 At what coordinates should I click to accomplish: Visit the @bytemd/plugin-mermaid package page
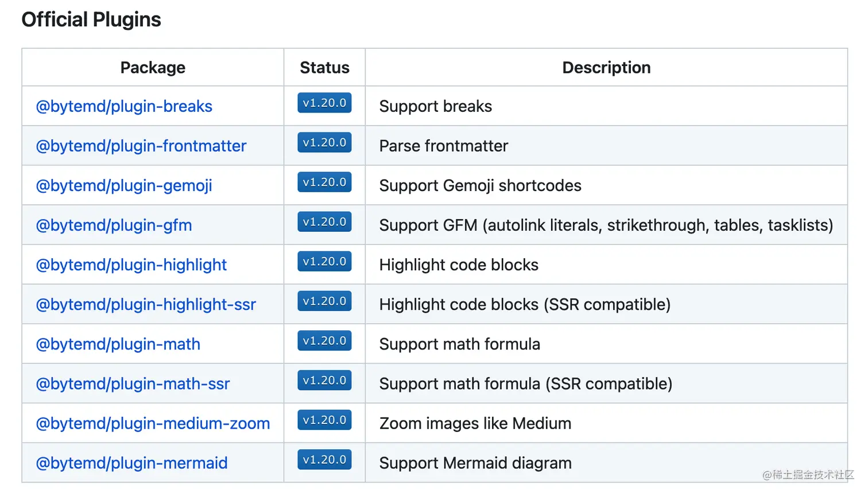pyautogui.click(x=131, y=462)
